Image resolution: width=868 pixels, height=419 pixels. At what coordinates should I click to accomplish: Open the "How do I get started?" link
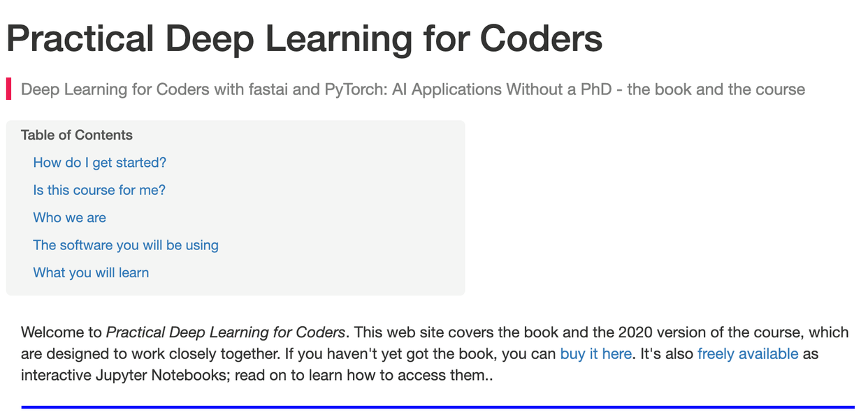pos(100,163)
